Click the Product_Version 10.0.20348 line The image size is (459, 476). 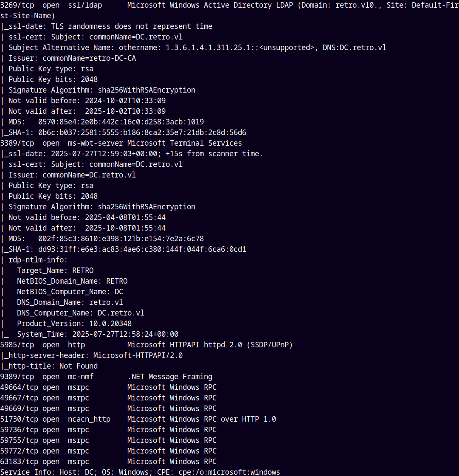pyautogui.click(x=74, y=324)
